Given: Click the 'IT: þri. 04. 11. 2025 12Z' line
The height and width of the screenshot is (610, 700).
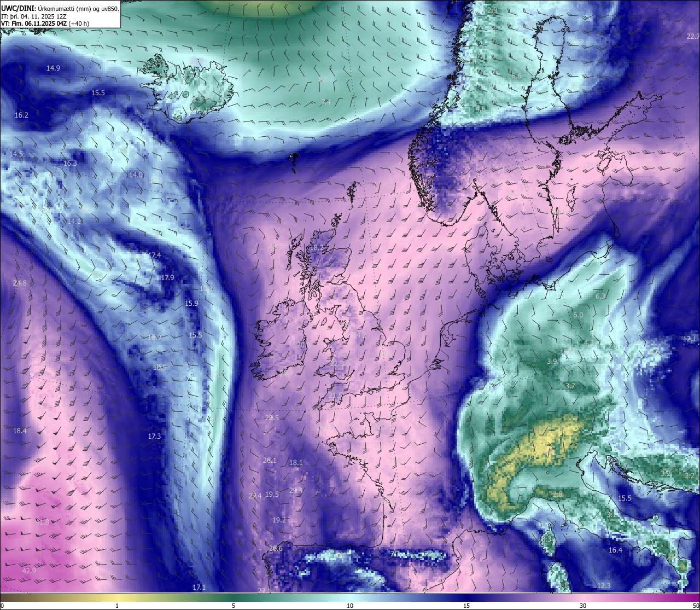Looking at the screenshot, I should point(34,16).
